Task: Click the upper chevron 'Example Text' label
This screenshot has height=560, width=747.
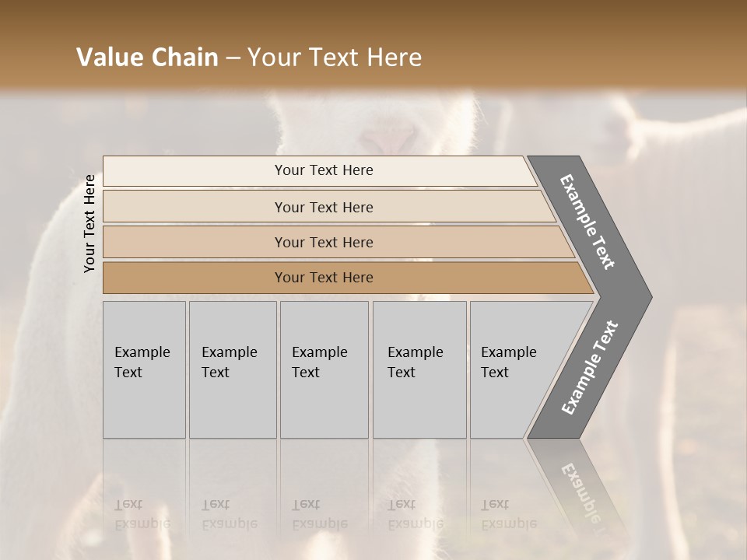Action: coord(587,222)
